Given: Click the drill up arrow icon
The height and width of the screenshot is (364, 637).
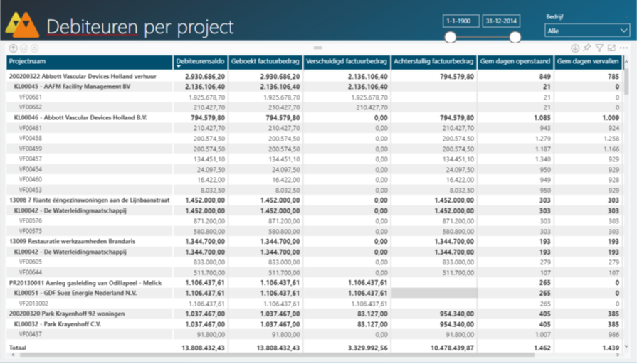Looking at the screenshot, I should [13, 48].
